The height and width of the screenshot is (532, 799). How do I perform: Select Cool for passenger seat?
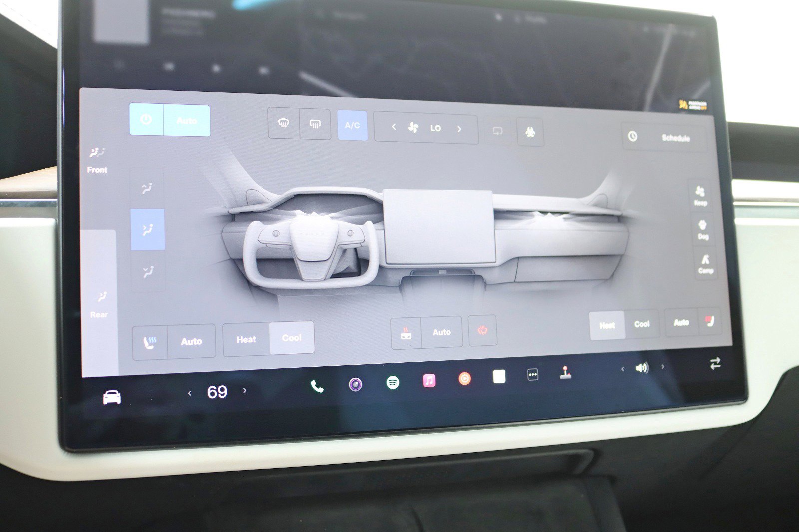(x=642, y=324)
